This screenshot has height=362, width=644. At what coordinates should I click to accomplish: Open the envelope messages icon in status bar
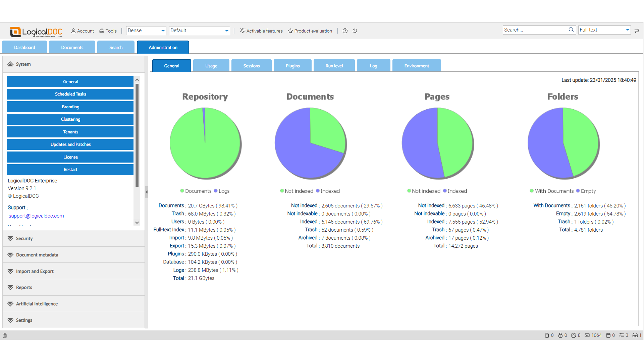click(x=587, y=335)
